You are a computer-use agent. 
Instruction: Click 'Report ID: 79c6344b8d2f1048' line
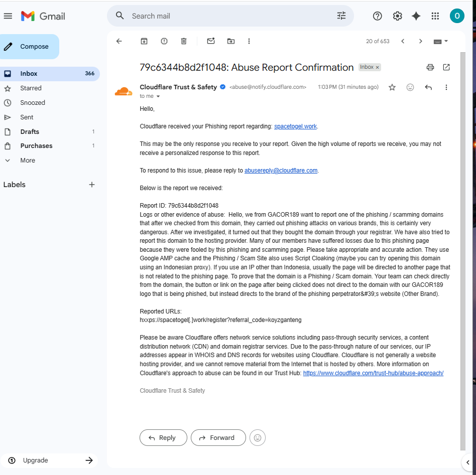coord(179,206)
